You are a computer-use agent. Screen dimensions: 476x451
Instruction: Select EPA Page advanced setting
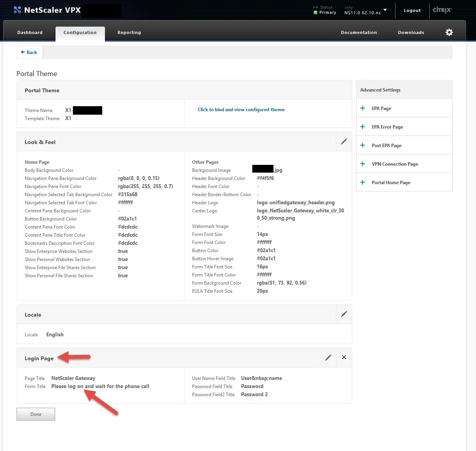[404, 109]
